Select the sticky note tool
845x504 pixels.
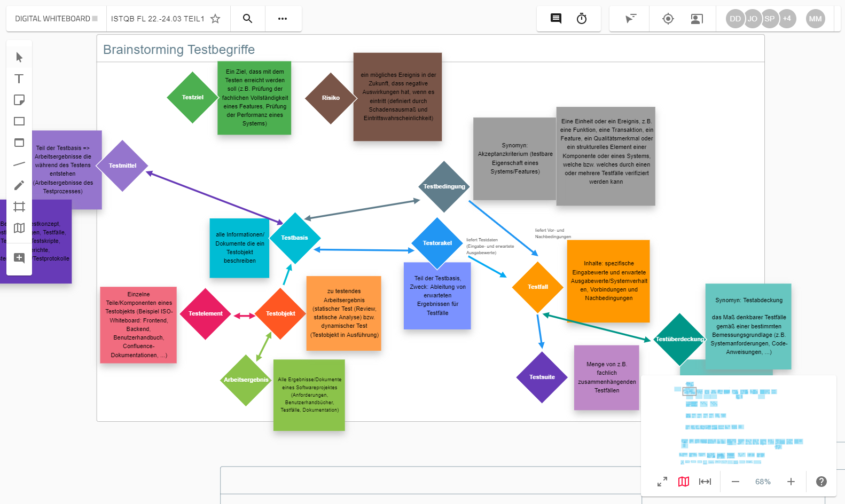(x=19, y=100)
